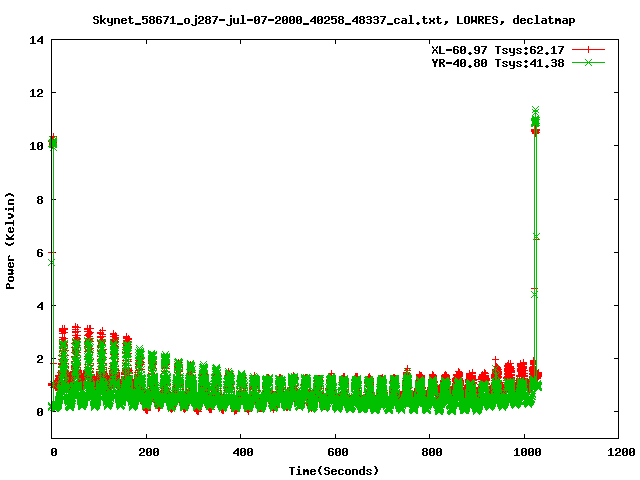Viewport: 640px width, 480px height.
Task: Click the y-axis tick label 8
Action: coord(40,200)
